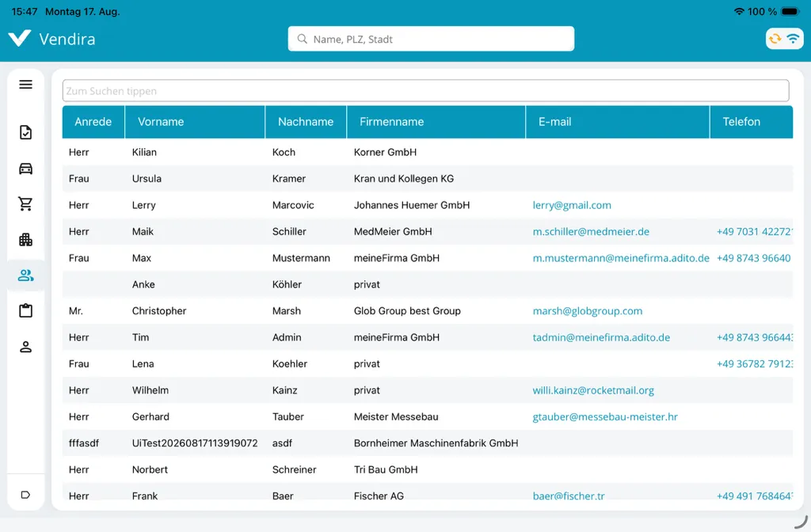Open email tadmin@meinefirma.adito.de

pos(601,337)
